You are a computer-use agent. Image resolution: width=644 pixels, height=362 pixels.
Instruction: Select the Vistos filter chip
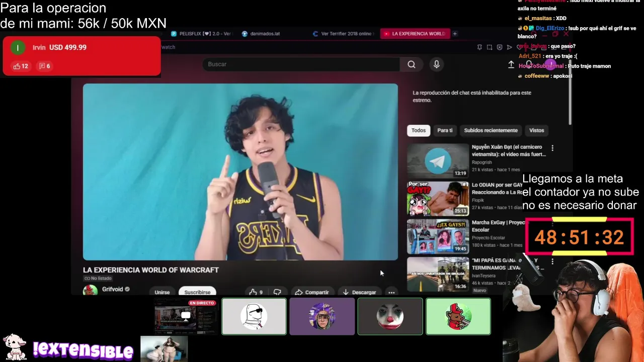(x=536, y=130)
